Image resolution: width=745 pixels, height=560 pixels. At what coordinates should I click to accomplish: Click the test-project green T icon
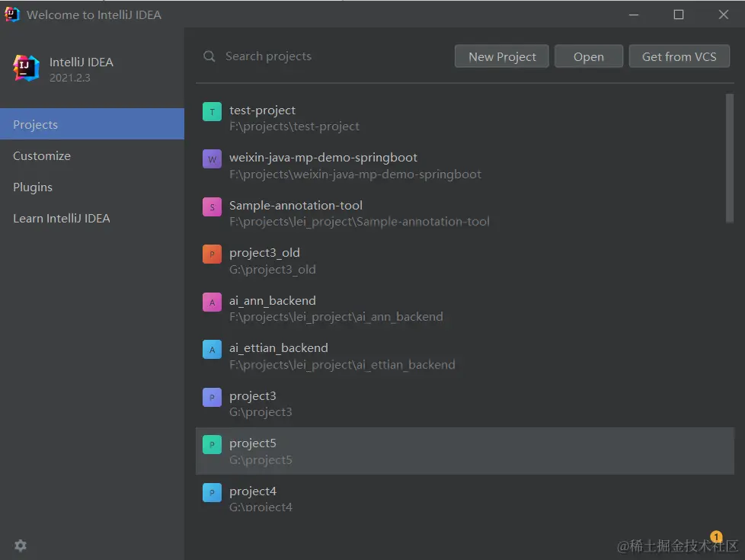click(x=212, y=112)
